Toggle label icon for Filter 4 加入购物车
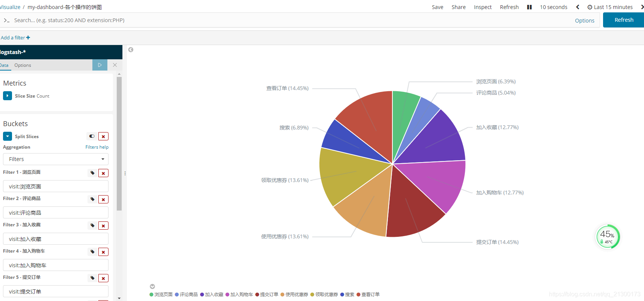The image size is (644, 301). (92, 252)
